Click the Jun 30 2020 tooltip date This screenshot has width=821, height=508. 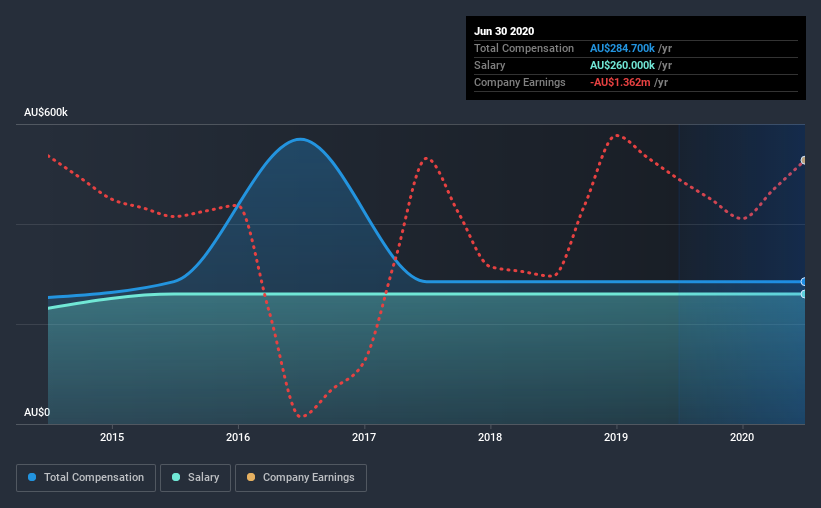coord(504,31)
